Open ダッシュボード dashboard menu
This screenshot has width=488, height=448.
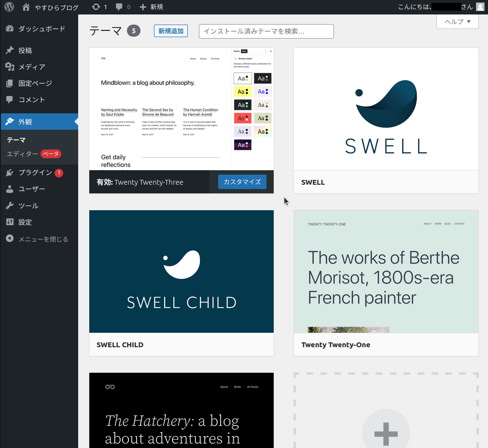[39, 29]
